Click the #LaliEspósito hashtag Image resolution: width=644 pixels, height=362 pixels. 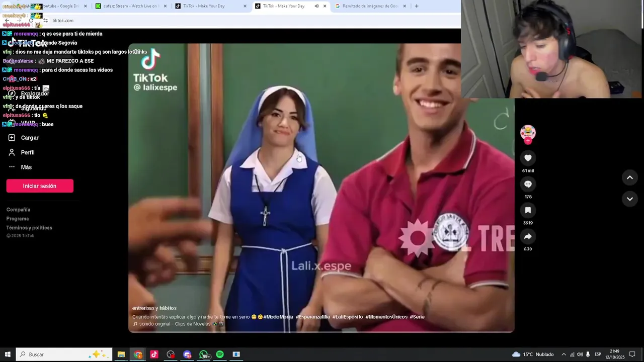point(347,317)
